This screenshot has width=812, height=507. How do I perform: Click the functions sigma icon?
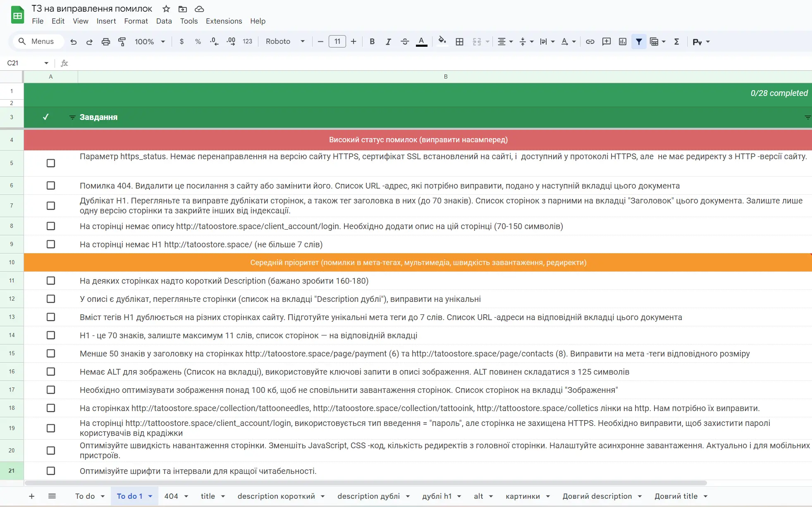[x=676, y=42]
